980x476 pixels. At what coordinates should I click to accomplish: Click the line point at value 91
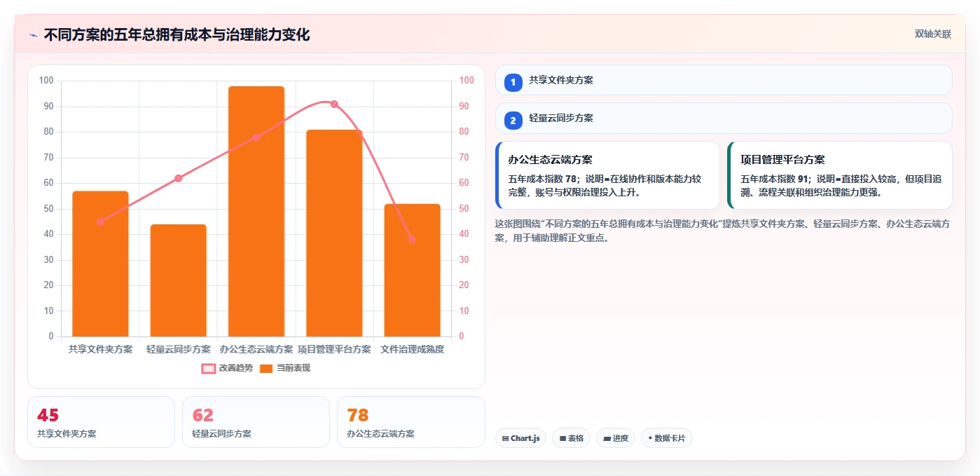[334, 104]
